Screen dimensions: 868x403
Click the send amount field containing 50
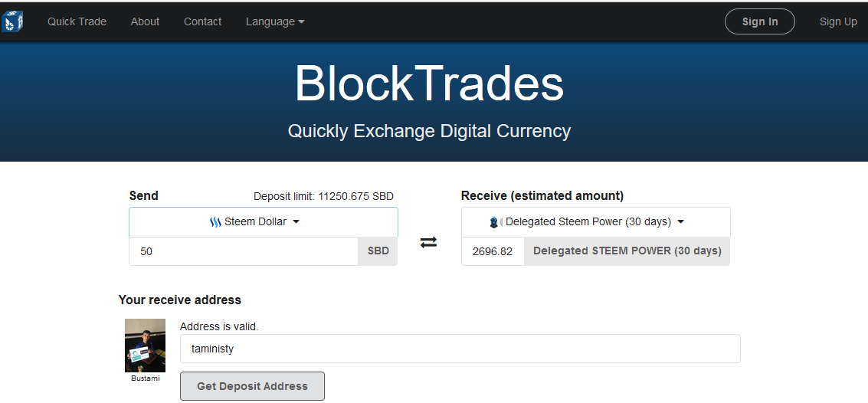coord(244,251)
